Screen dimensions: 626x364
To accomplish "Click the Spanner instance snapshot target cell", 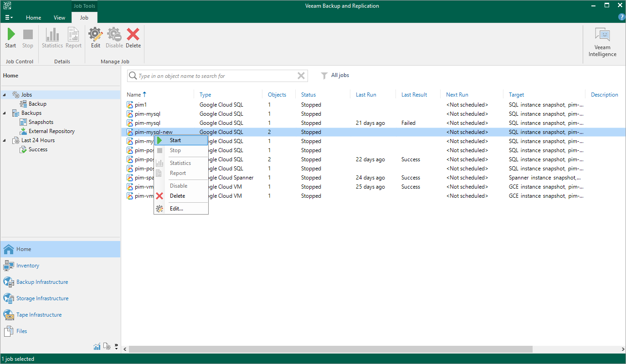I will point(545,178).
